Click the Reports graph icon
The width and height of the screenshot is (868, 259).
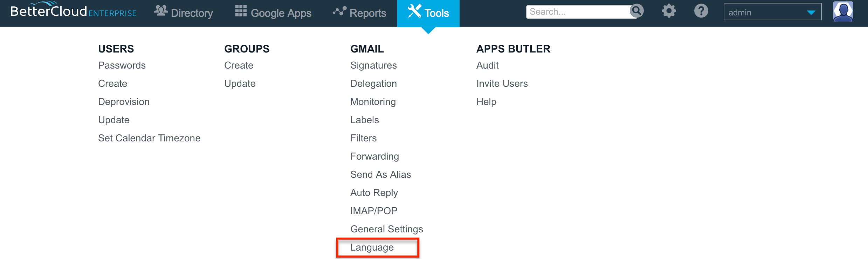(x=339, y=12)
